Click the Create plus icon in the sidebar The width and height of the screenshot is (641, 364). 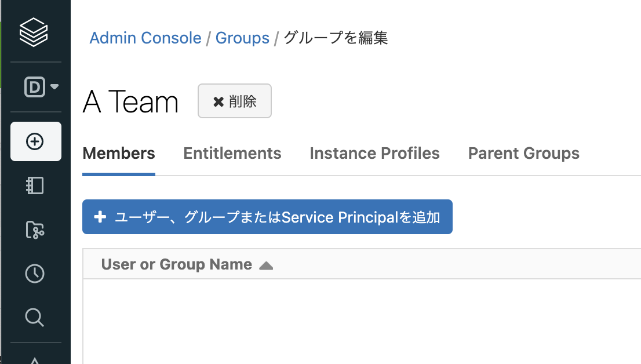tap(35, 141)
